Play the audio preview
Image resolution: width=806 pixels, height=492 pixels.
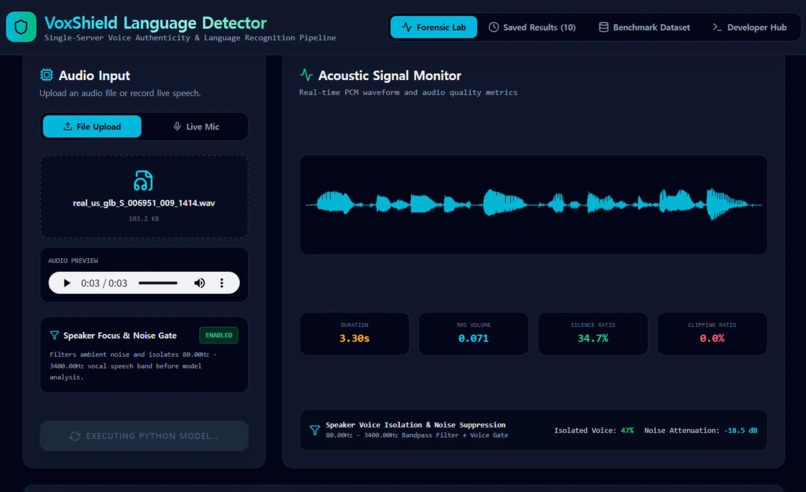tap(66, 283)
